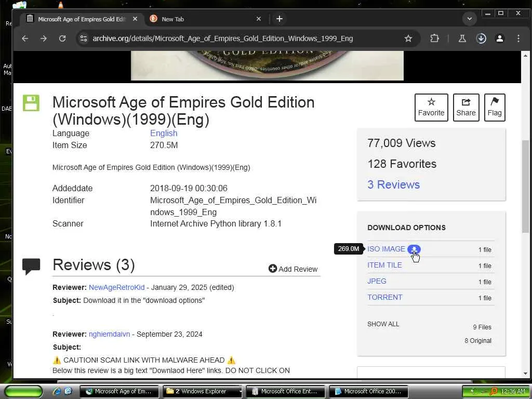The height and width of the screenshot is (399, 532).
Task: Select 'Internet Archive Python library 1.8.1' text
Action: [216, 223]
